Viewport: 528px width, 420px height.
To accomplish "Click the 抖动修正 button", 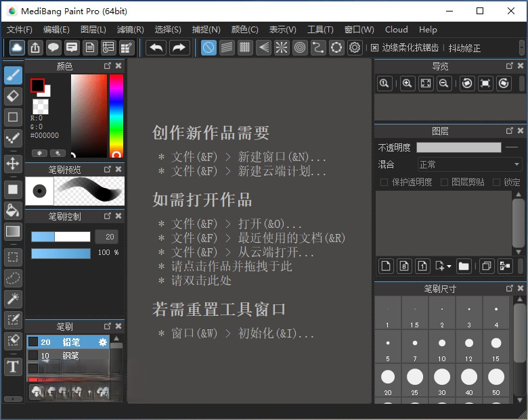I will pos(464,48).
